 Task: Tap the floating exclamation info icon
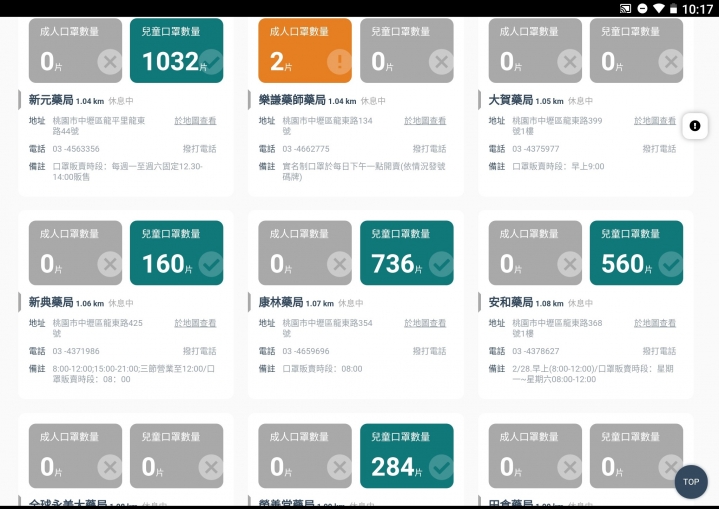(x=695, y=125)
